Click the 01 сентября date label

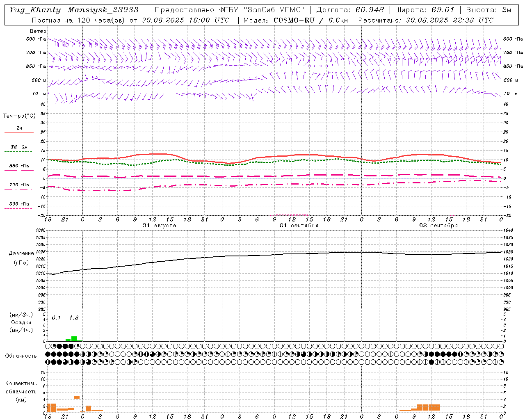click(299, 226)
